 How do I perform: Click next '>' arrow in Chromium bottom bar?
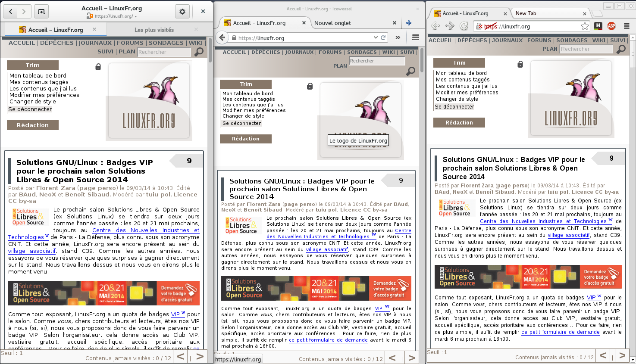[622, 355]
